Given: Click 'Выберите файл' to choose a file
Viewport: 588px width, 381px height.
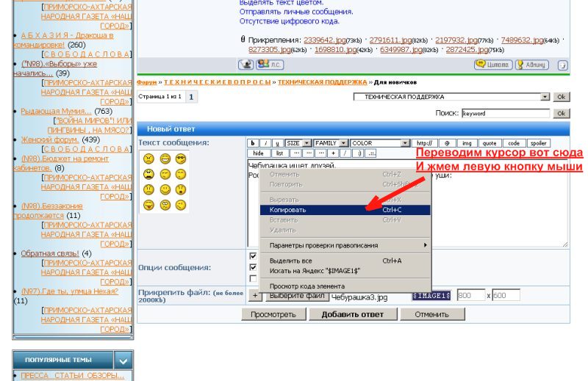Looking at the screenshot, I should pyautogui.click(x=297, y=297).
